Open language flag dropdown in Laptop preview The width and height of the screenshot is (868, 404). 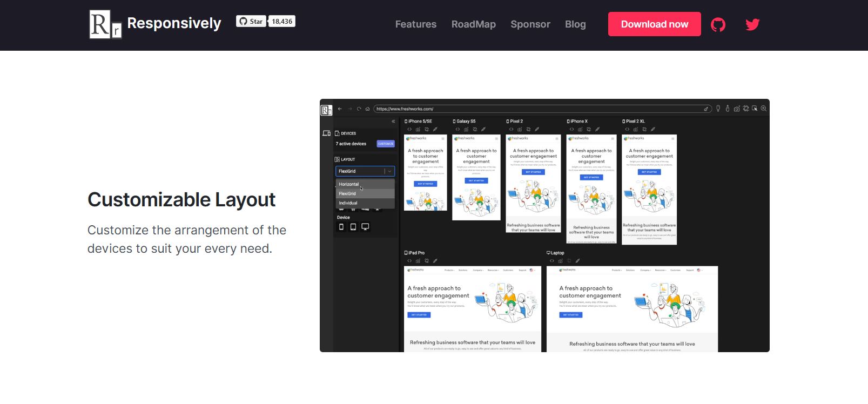(x=699, y=270)
